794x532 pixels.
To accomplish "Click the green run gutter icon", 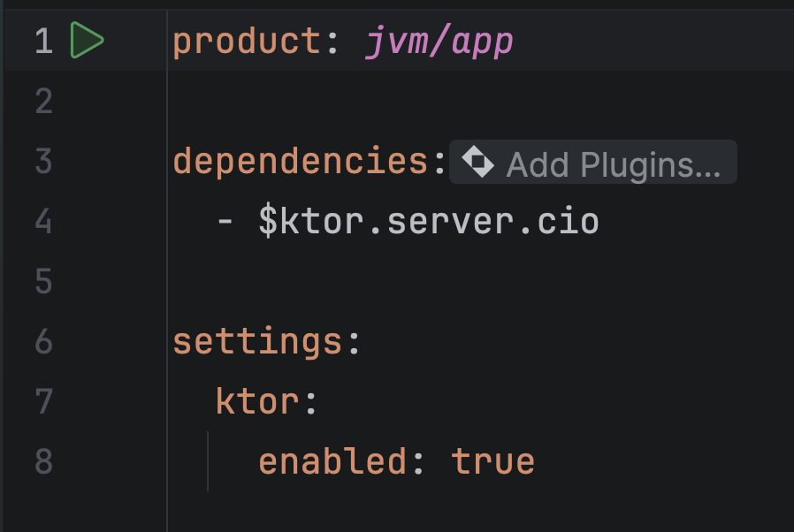I will click(88, 42).
